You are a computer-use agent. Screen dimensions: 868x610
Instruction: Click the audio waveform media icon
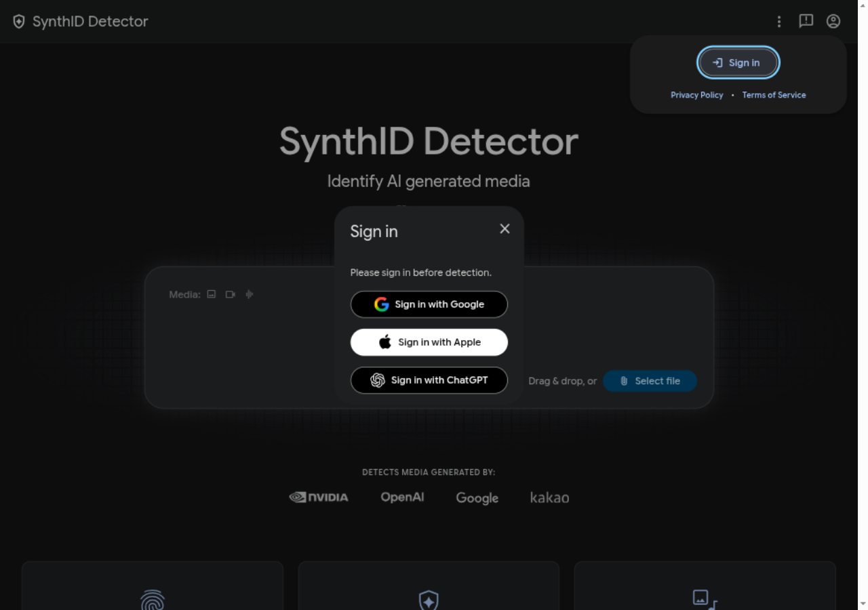(x=250, y=294)
